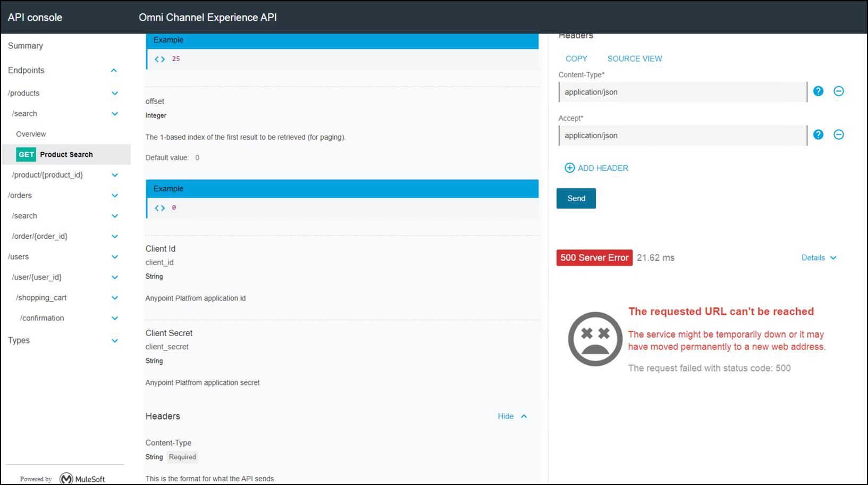This screenshot has width=868, height=485.
Task: Click the help icon for Content-Type header
Action: click(818, 91)
